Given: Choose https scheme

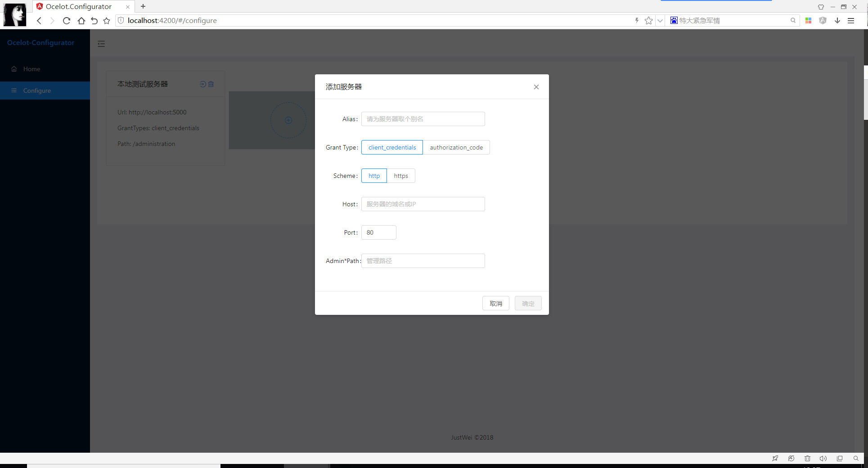Looking at the screenshot, I should click(x=401, y=176).
